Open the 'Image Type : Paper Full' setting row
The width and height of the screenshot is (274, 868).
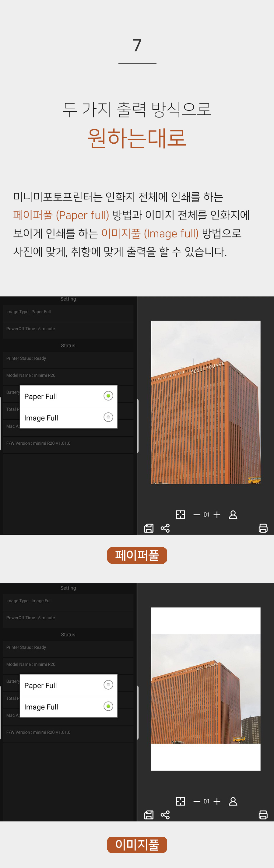click(x=68, y=312)
